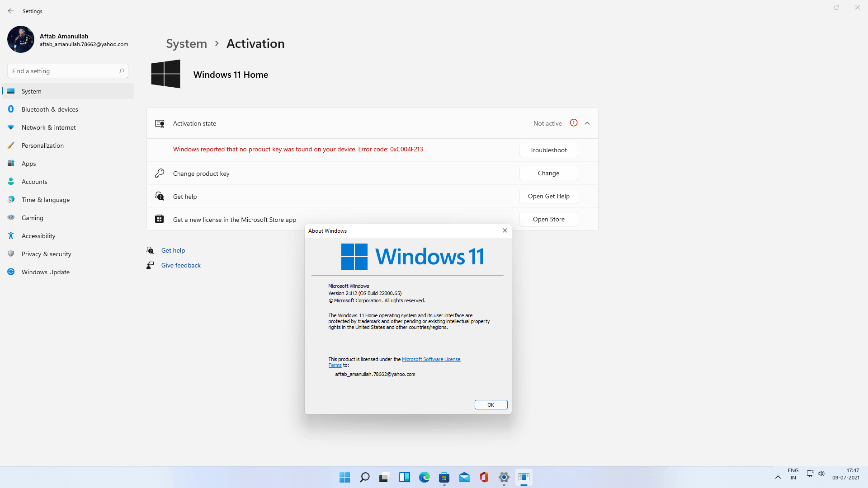
Task: Go to Personalization settings
Action: click(x=42, y=145)
